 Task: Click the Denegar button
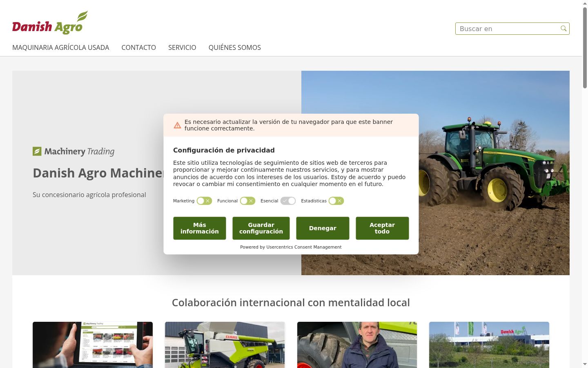click(323, 228)
